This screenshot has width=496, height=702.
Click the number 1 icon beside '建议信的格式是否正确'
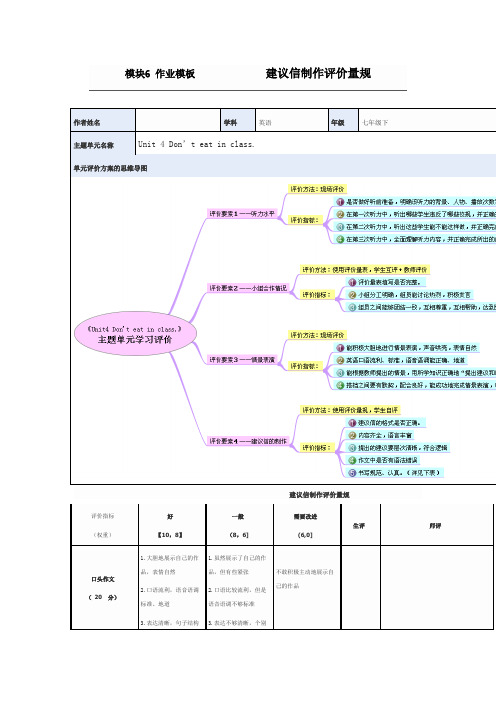[x=352, y=422]
